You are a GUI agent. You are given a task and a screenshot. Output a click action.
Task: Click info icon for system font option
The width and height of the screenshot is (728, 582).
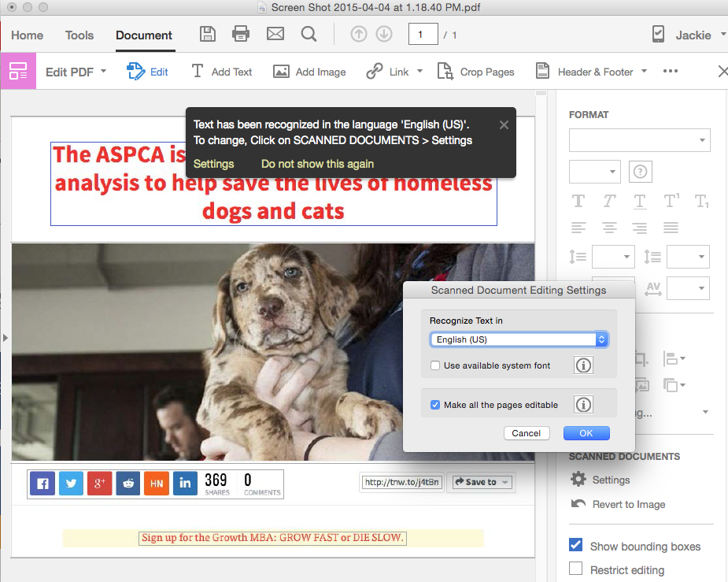point(584,365)
